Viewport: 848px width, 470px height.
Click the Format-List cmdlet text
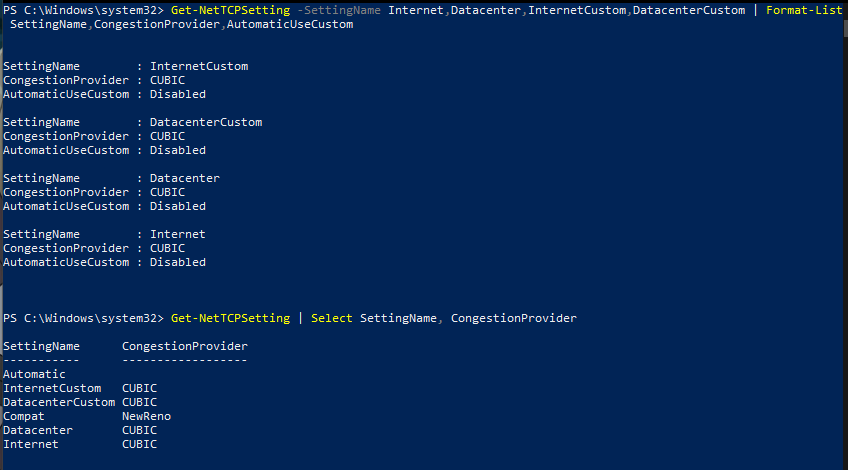pos(804,10)
